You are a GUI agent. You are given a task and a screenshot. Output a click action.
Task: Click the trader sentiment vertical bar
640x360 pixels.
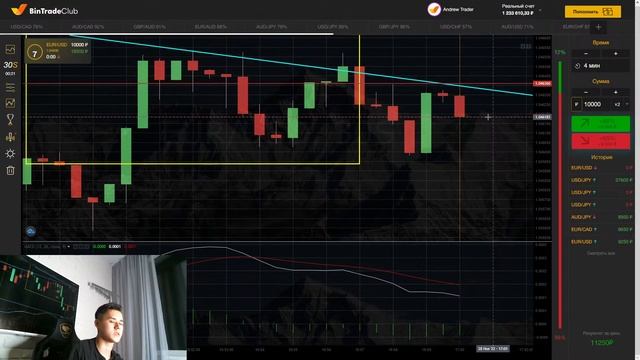[x=560, y=195]
